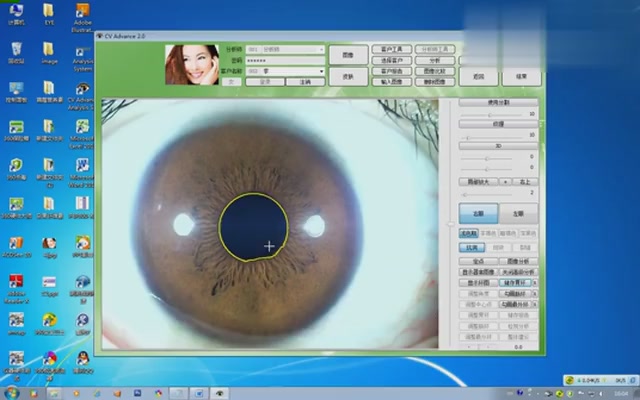Click the 选择客户 select customer button
Screen dimensions: 640x400
[x=391, y=60]
